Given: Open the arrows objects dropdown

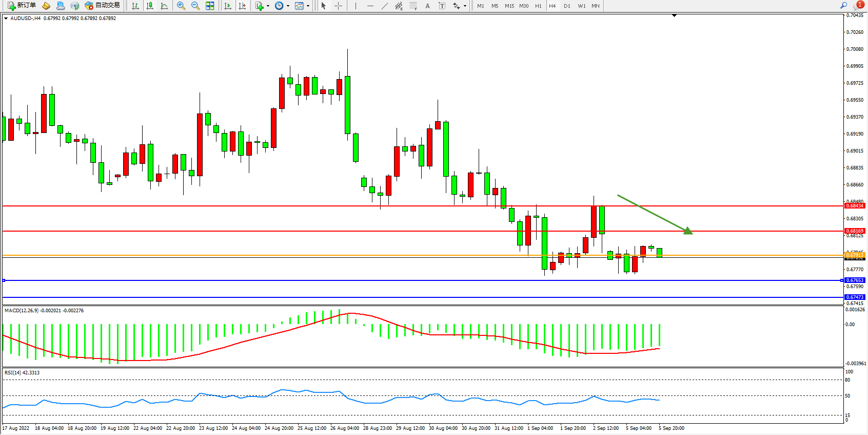Looking at the screenshot, I should (x=465, y=6).
